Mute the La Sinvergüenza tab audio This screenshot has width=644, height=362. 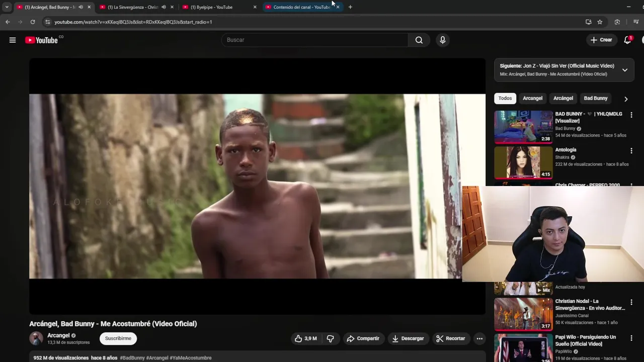164,7
